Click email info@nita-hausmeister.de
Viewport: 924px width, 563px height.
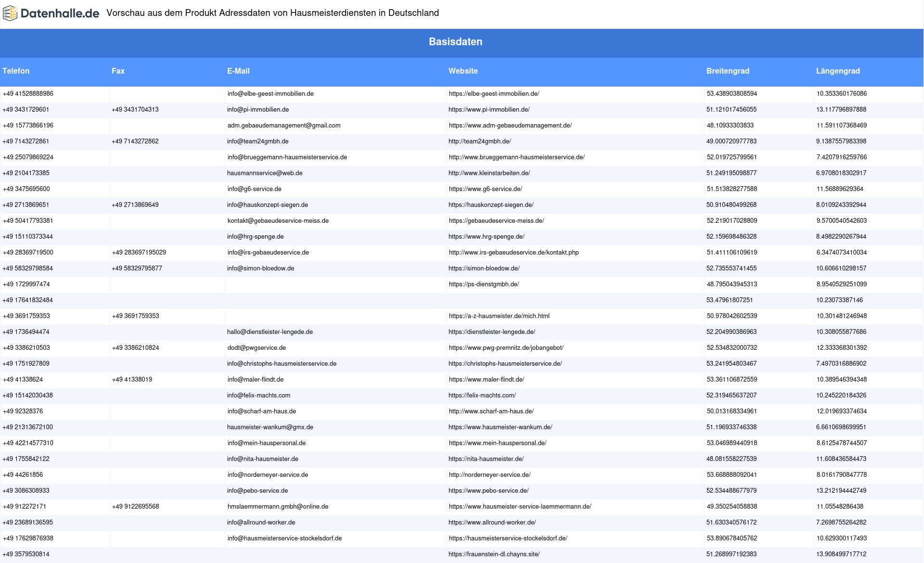(x=263, y=459)
